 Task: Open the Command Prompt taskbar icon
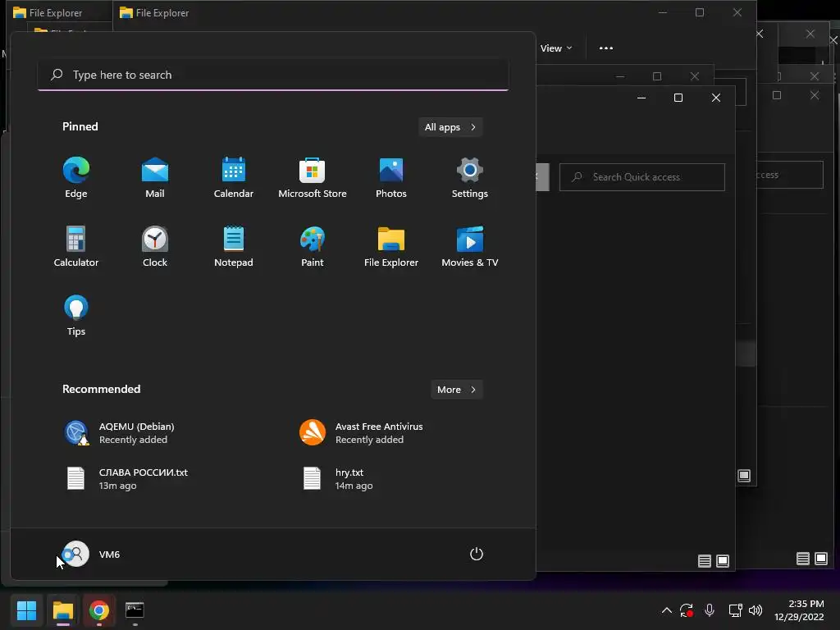(135, 609)
